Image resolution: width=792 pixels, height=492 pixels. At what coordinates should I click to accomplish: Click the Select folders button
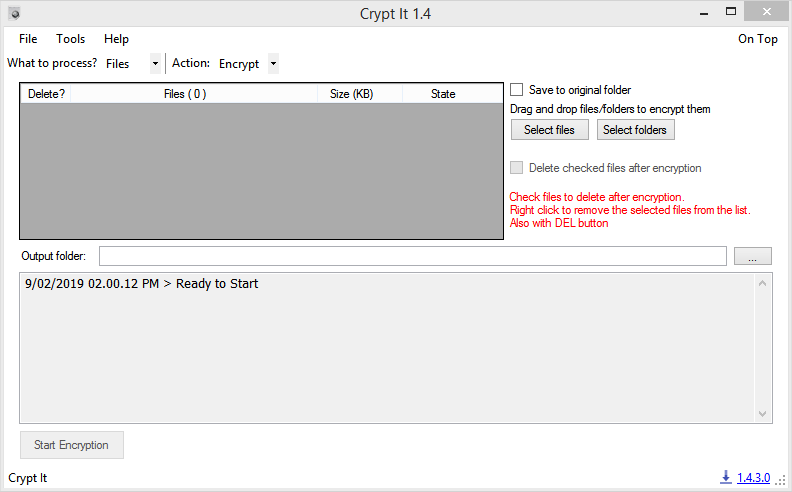point(635,130)
